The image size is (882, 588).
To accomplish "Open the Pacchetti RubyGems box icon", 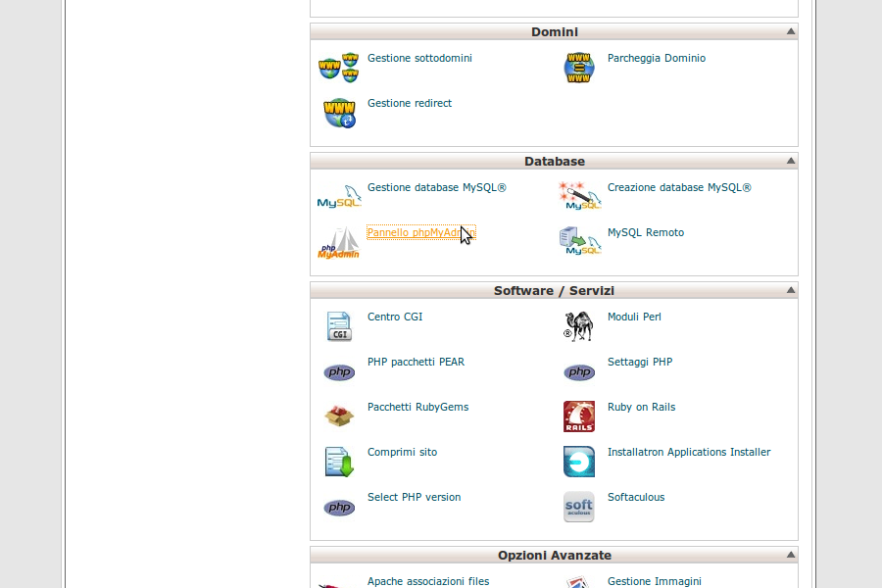I will click(339, 416).
